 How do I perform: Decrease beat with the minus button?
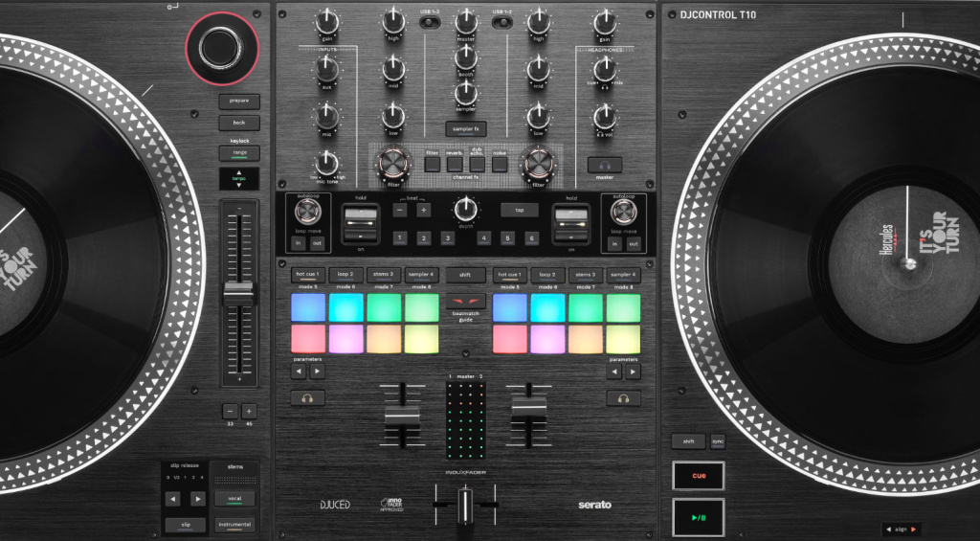(400, 210)
